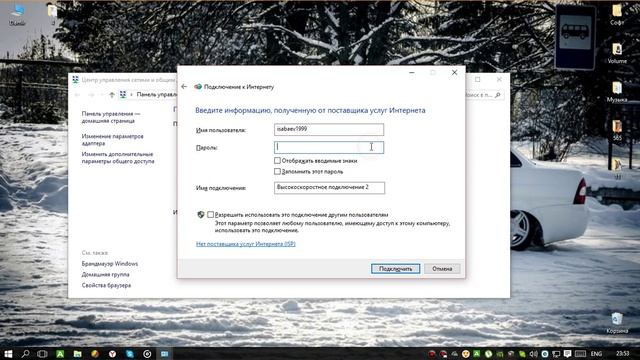Open the Брандмауэр Windows link

pos(110,264)
